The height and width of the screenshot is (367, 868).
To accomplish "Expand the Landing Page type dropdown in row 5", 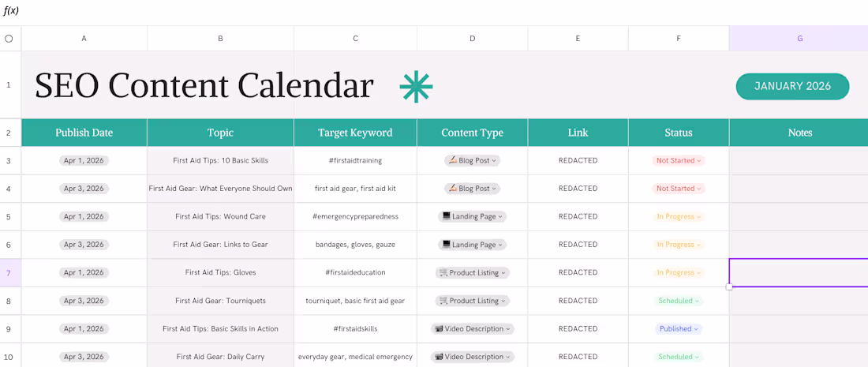I will click(472, 216).
